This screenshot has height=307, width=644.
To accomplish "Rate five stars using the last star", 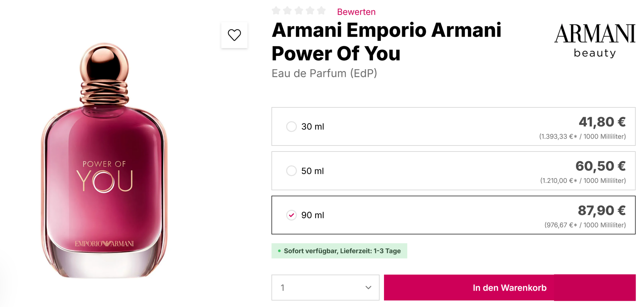I will click(x=321, y=11).
